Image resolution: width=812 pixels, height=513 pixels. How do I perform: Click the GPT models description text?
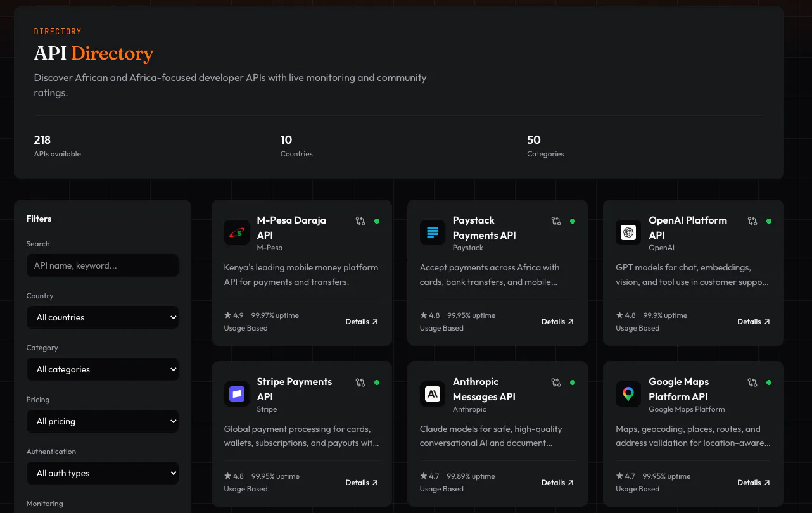692,275
